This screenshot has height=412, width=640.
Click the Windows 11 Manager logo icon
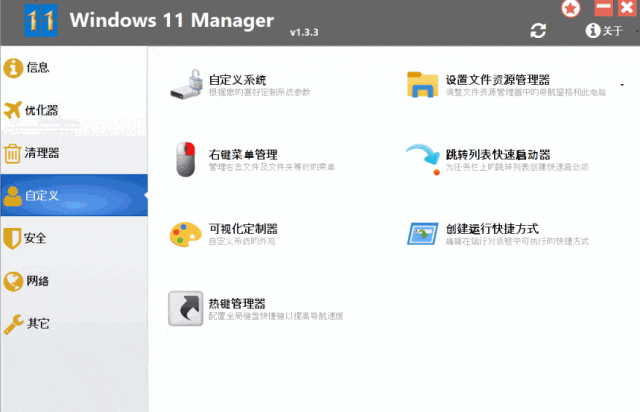[x=40, y=20]
